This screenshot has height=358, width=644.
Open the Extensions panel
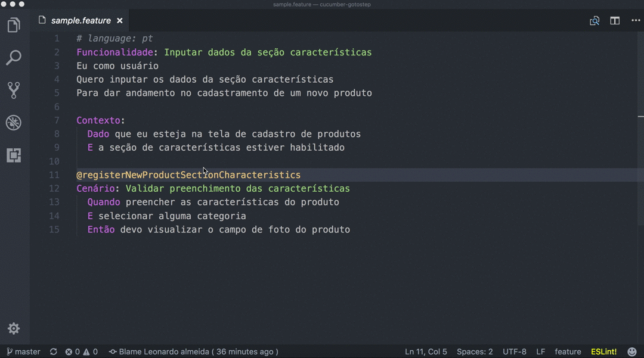(13, 155)
